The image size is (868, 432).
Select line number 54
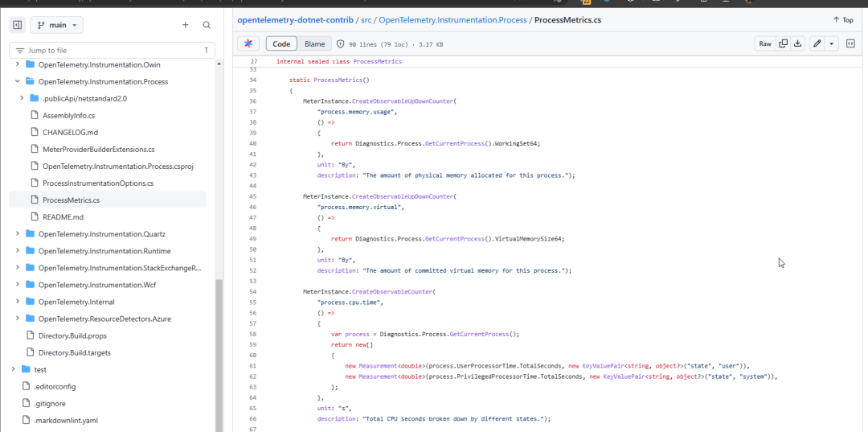click(x=253, y=292)
